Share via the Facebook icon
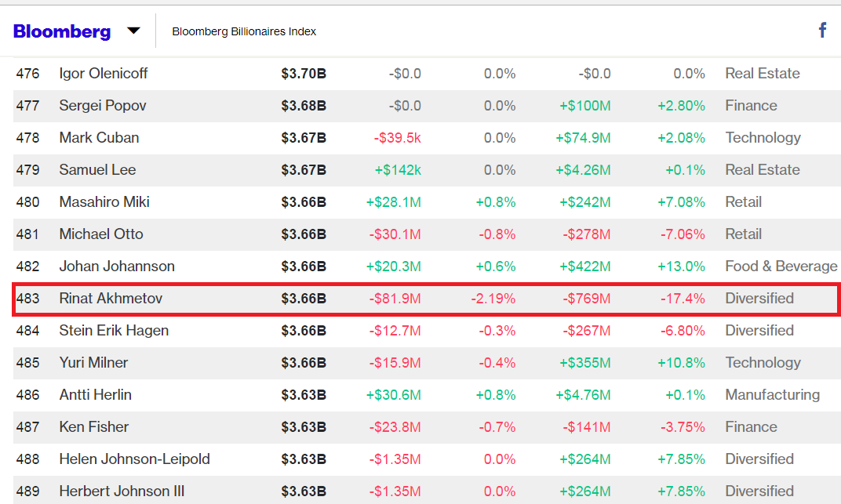This screenshot has height=504, width=841. click(822, 30)
